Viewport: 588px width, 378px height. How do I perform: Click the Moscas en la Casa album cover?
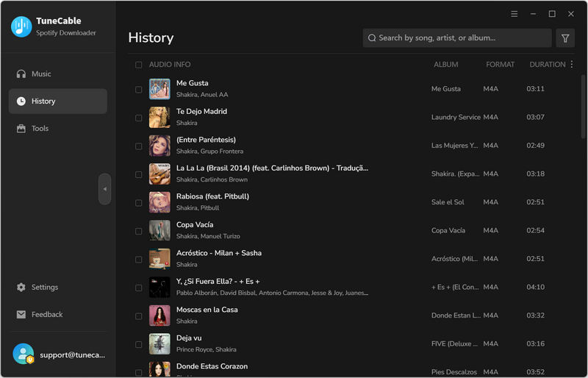[159, 315]
